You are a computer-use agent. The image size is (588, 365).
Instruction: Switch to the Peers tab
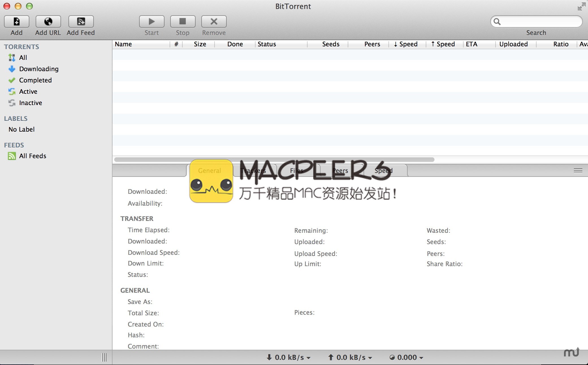(340, 171)
